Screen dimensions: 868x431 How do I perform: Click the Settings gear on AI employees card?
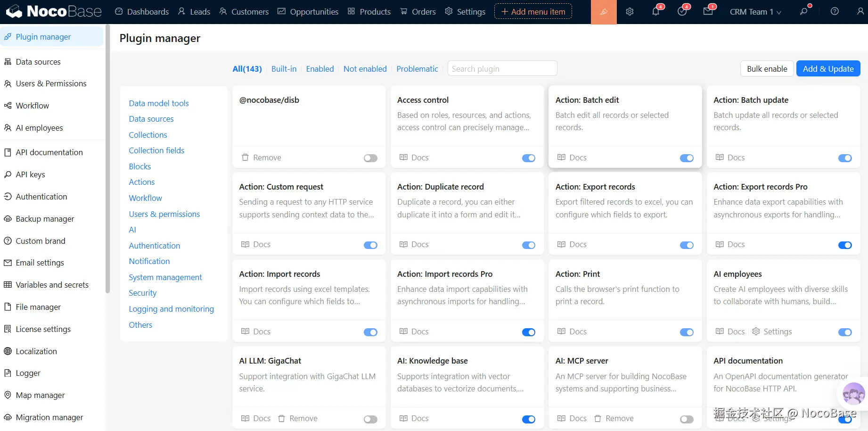[756, 332]
